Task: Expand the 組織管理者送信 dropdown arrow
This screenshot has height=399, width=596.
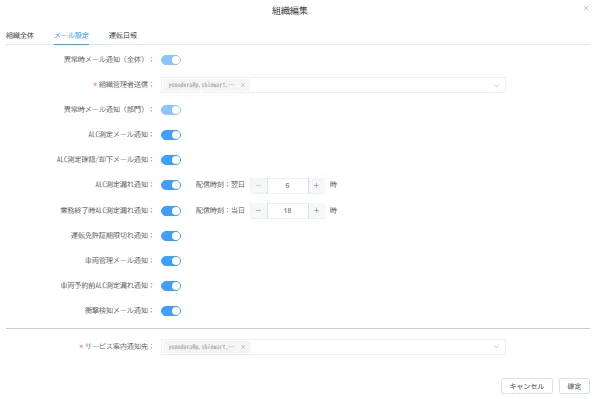Action: coord(496,85)
